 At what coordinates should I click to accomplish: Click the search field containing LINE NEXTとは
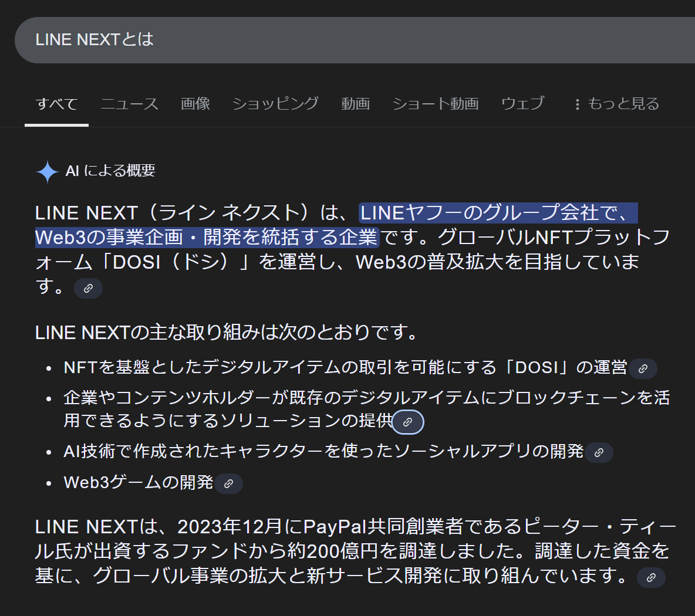[x=352, y=40]
